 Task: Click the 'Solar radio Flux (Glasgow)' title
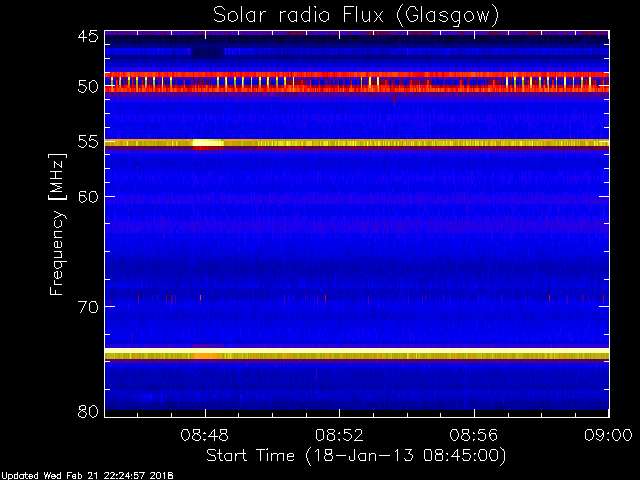[356, 16]
